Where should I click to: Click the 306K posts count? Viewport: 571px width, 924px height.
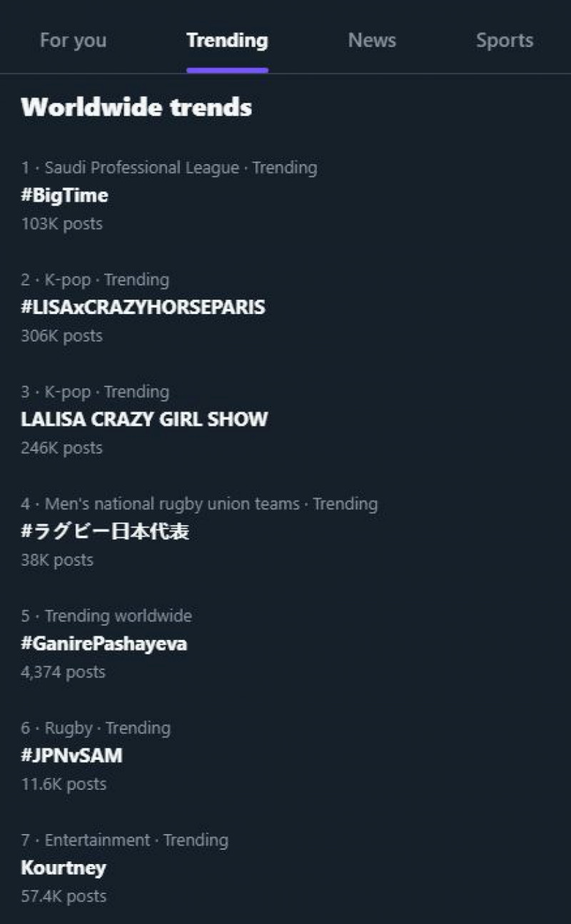[x=62, y=336]
